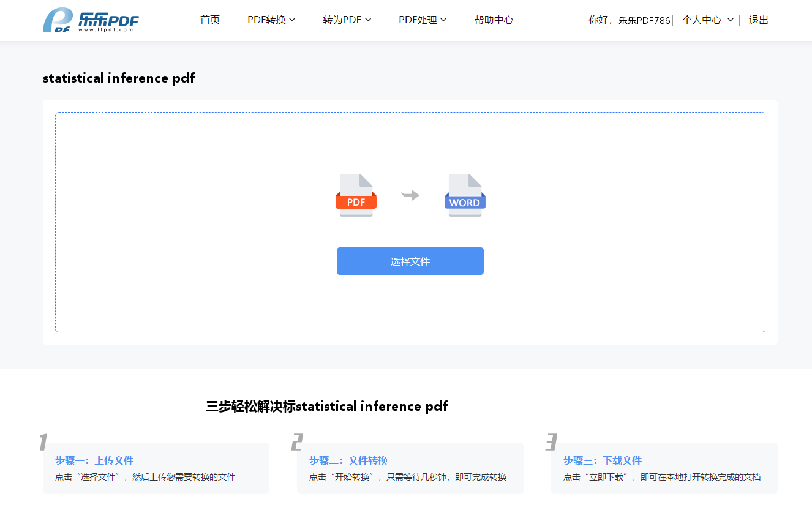The width and height of the screenshot is (812, 510).
Task: Click the 步骤一：上传文件 heading
Action: [x=94, y=460]
